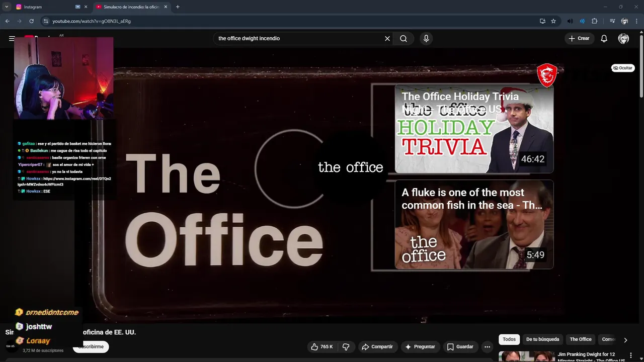Click the speaker volume extension icon
Image resolution: width=644 pixels, height=362 pixels.
570,21
